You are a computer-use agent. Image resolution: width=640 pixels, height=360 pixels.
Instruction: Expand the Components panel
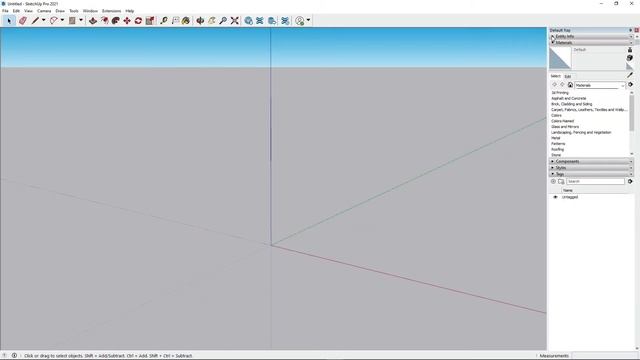pyautogui.click(x=591, y=161)
